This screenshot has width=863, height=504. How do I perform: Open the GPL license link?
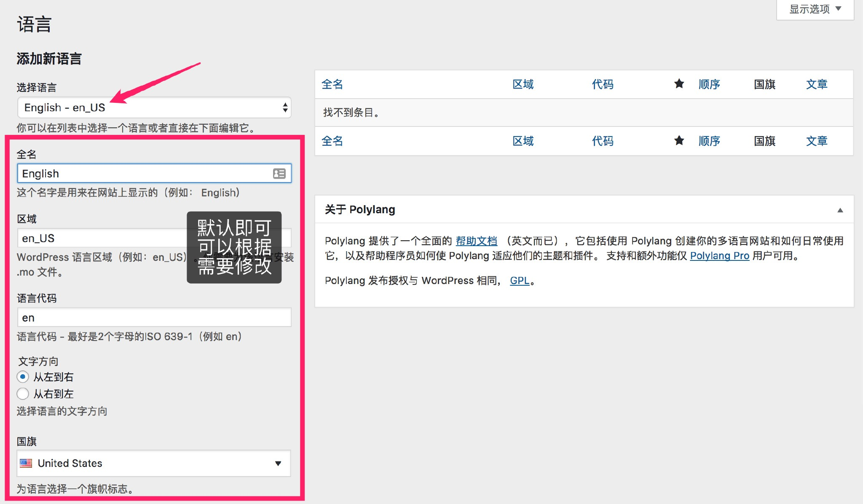(x=519, y=280)
